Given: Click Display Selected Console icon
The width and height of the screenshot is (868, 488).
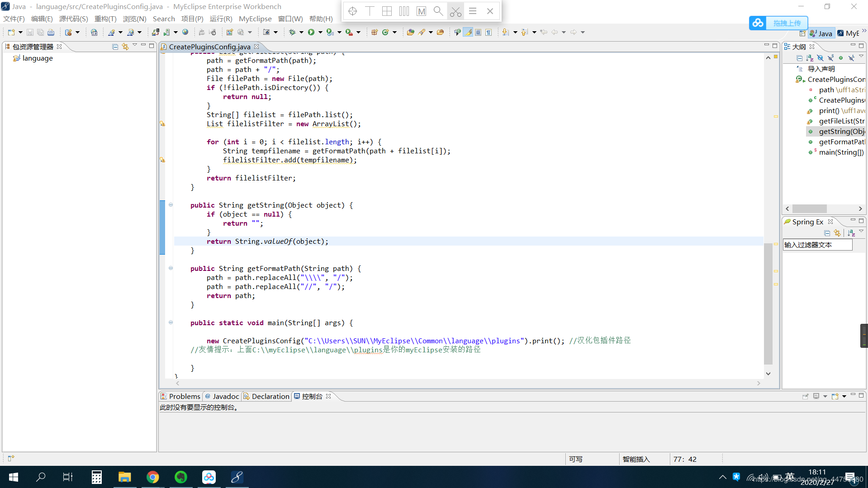Looking at the screenshot, I should 816,396.
